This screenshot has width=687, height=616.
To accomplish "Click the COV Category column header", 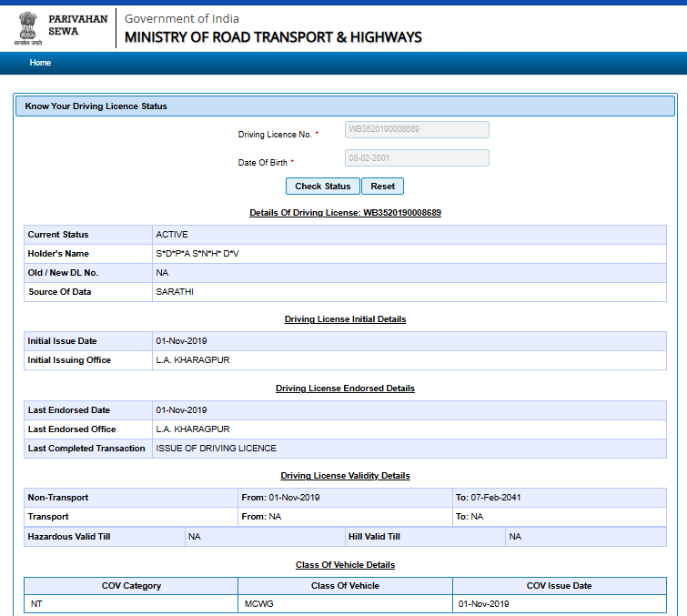I will pos(131,586).
